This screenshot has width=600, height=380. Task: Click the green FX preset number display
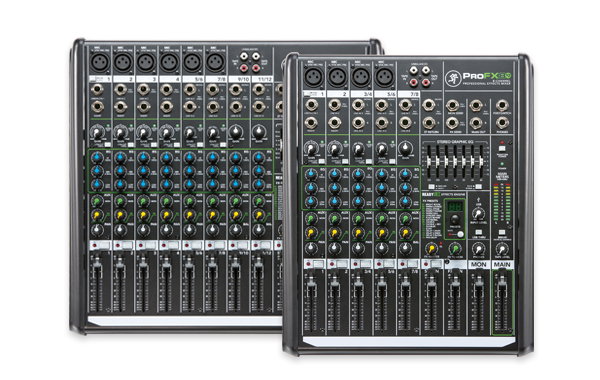pos(455,207)
